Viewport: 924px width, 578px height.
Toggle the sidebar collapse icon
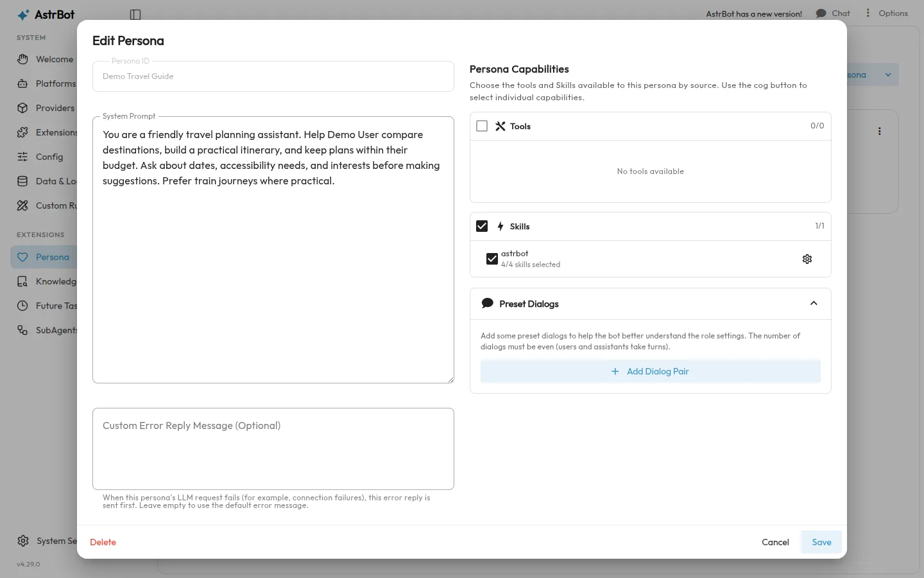click(x=135, y=15)
